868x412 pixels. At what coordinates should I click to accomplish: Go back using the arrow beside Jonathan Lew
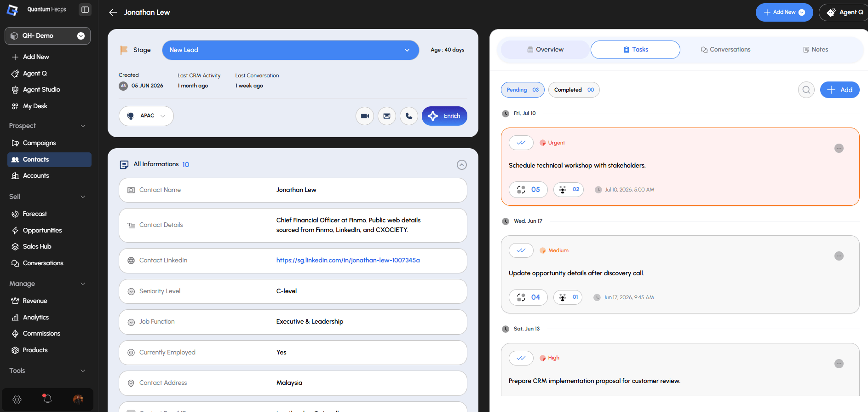113,12
